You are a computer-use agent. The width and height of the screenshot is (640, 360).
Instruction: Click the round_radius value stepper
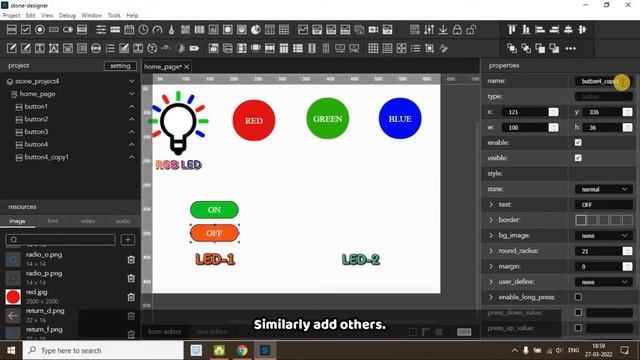click(x=627, y=251)
